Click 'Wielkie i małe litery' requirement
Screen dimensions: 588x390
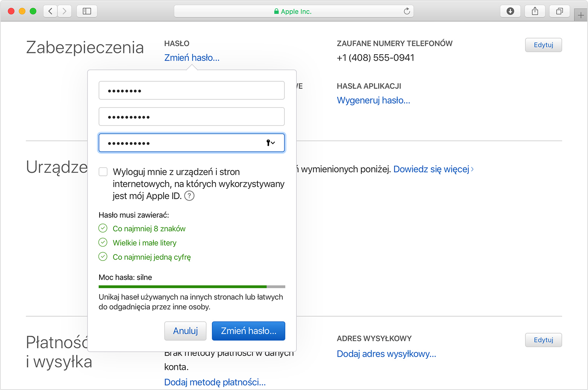tap(145, 243)
